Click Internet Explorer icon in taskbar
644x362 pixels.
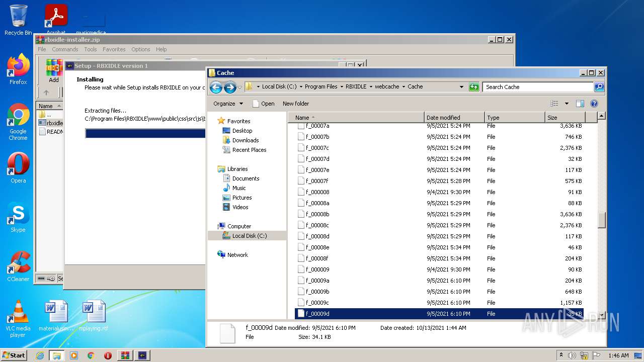coord(40,355)
